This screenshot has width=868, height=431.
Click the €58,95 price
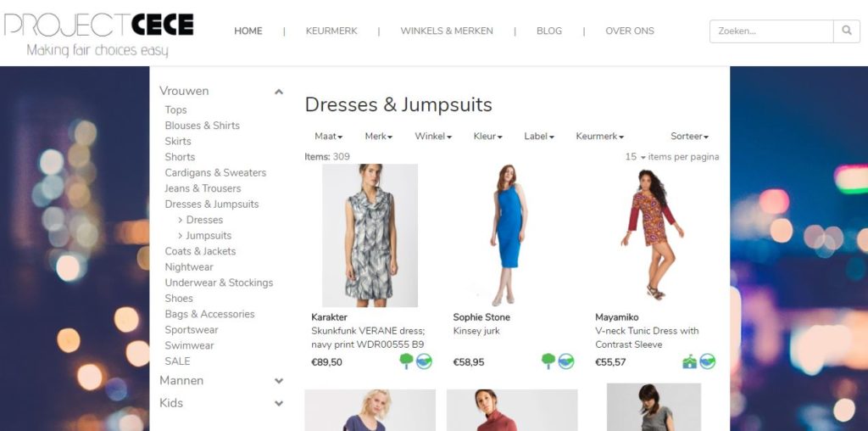coord(468,362)
